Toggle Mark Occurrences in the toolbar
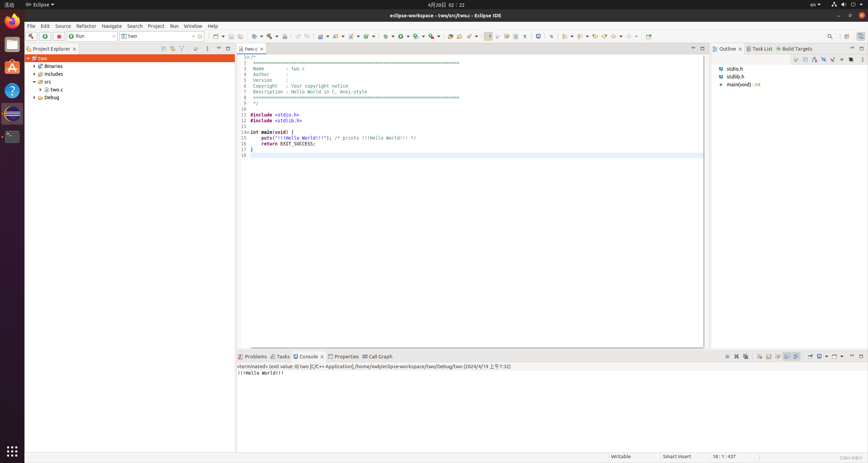Image resolution: width=868 pixels, height=463 pixels. click(488, 36)
